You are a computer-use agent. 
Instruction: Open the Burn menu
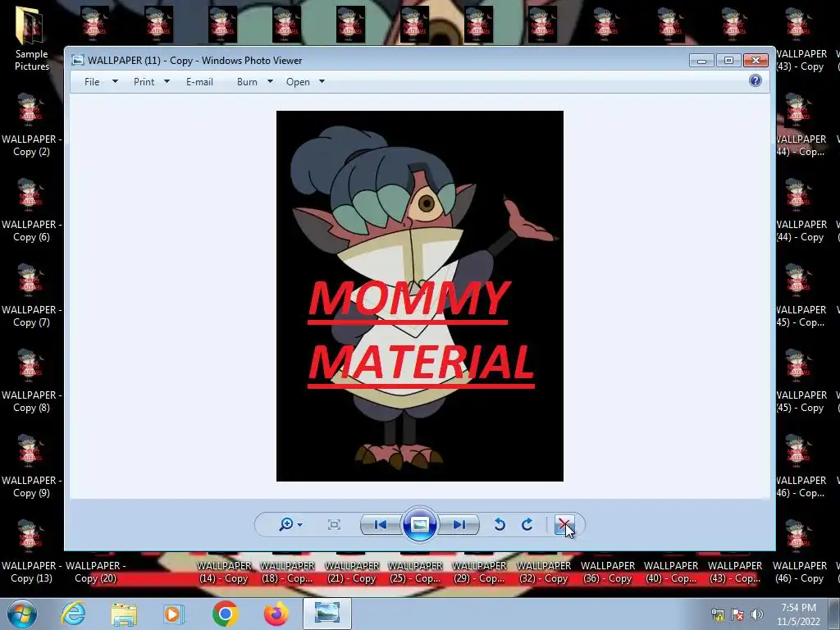coord(247,82)
